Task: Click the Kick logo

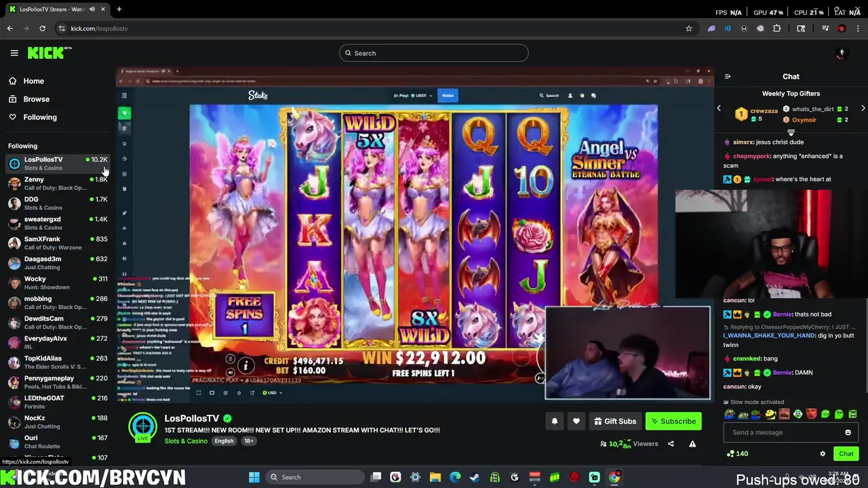Action: 50,53
